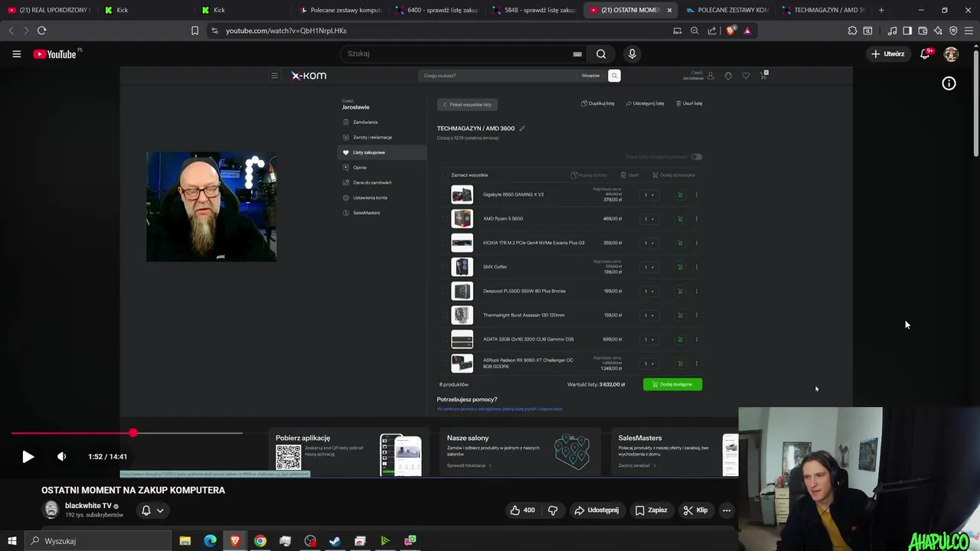Share this page via address bar icon
The height and width of the screenshot is (551, 980).
(x=712, y=31)
